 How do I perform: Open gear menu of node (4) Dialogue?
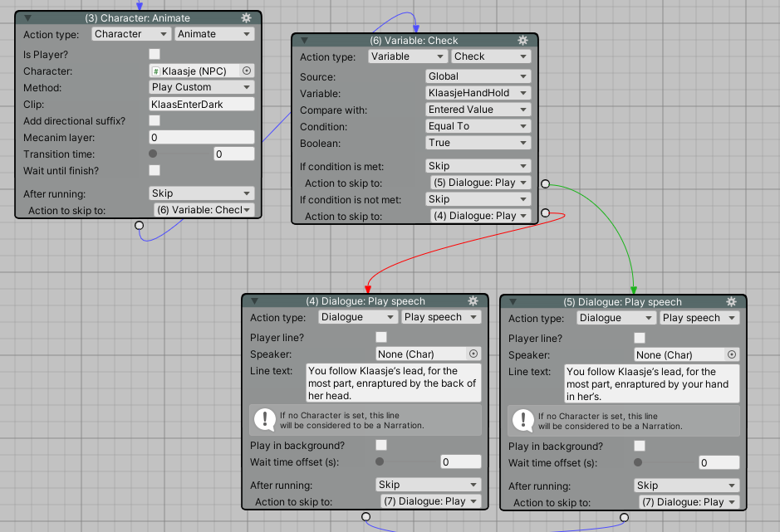click(473, 301)
